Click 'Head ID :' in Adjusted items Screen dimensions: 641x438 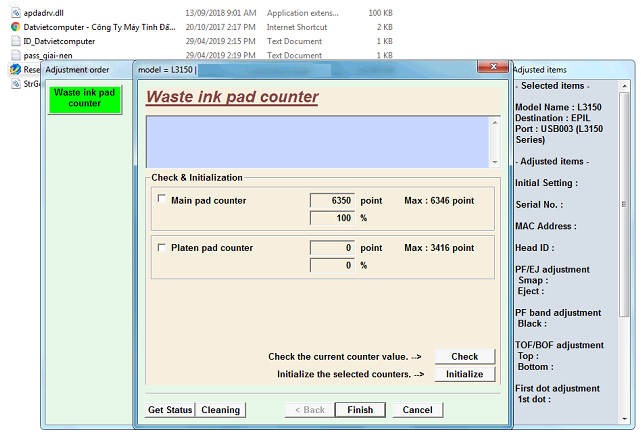[535, 248]
